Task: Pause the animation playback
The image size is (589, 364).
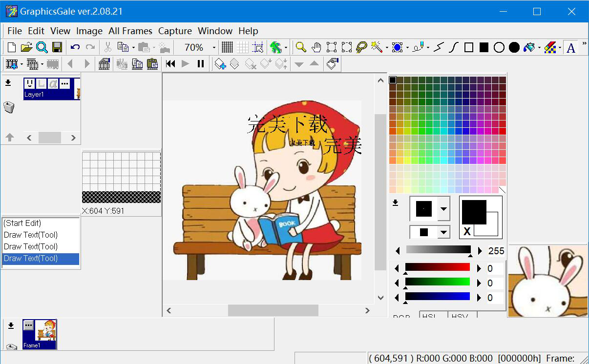Action: (200, 63)
